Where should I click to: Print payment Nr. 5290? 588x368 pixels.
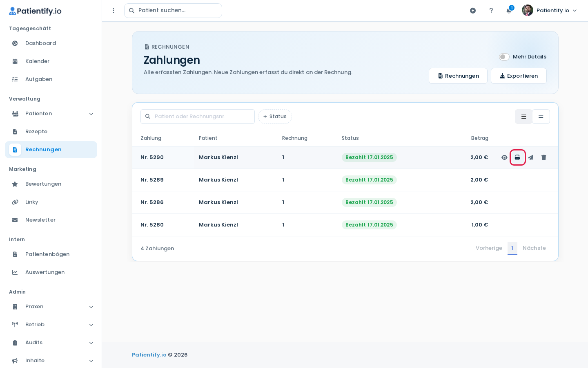[517, 157]
